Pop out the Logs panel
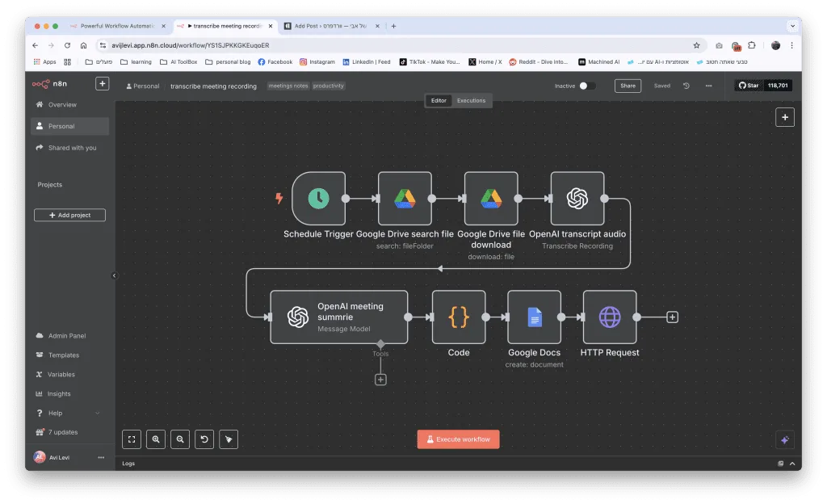Screen dimensions: 827x504 (780, 464)
